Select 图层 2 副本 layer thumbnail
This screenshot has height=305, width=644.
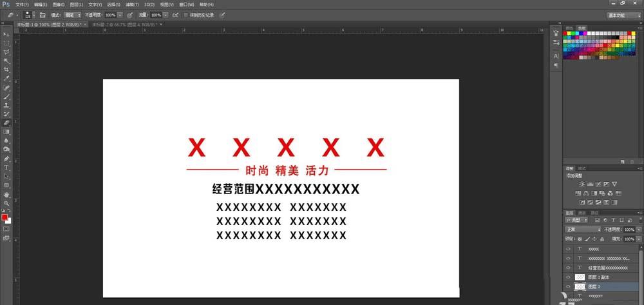coord(580,277)
